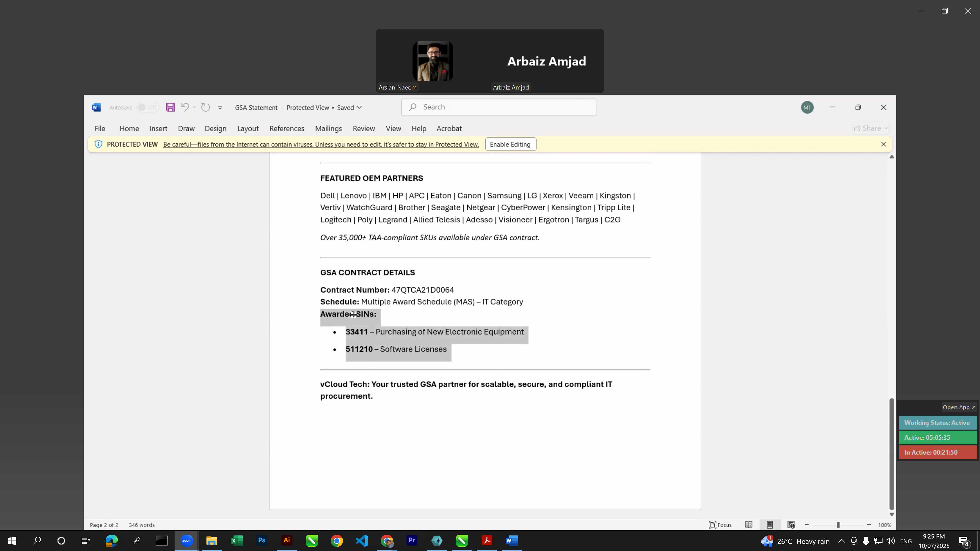
Task: Open File Explorer from the taskbar
Action: pos(212,541)
